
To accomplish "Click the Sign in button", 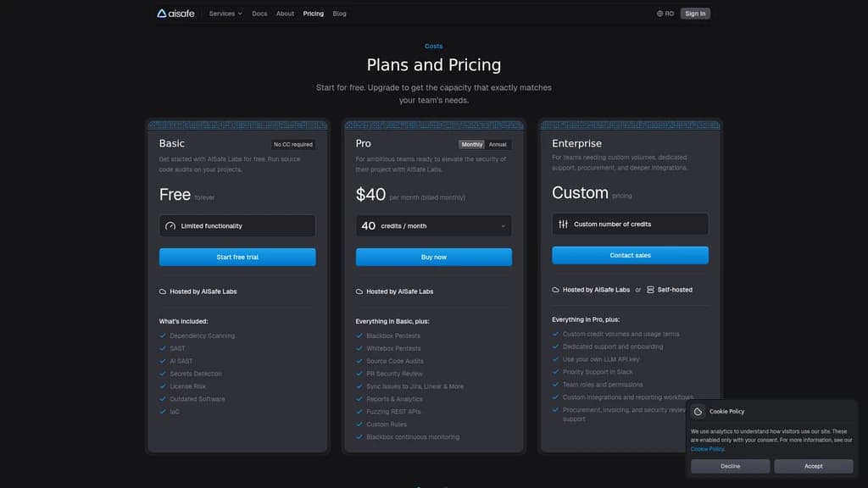I will coord(695,14).
